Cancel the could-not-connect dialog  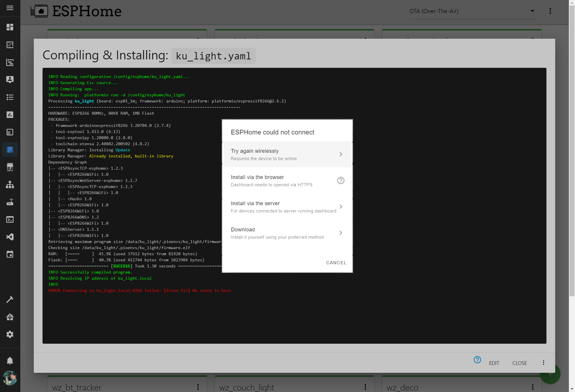336,262
